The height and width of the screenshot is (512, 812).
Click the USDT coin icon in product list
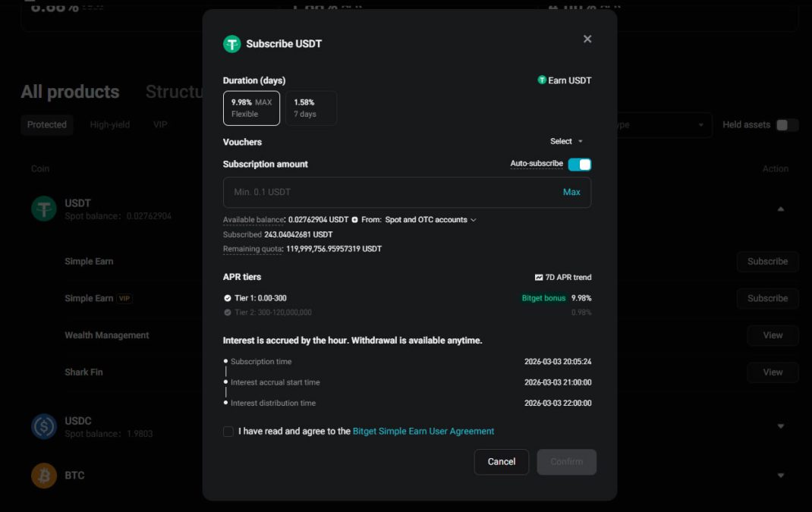tap(44, 209)
